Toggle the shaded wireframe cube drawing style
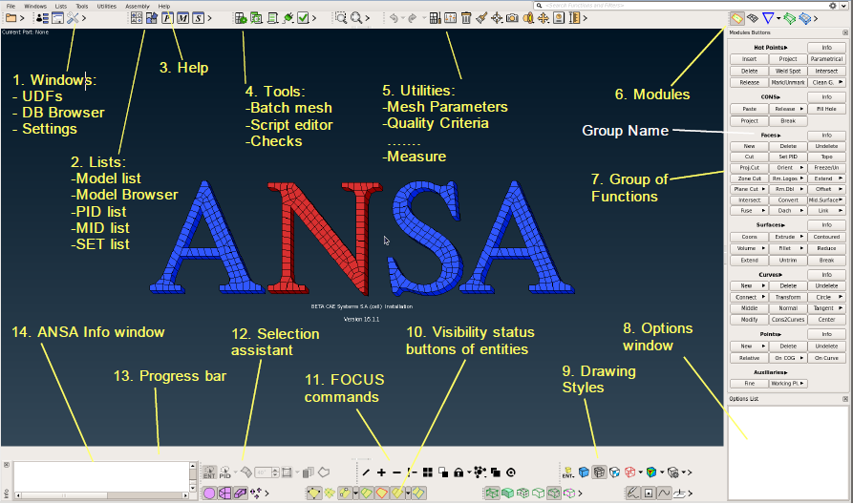This screenshot has width=853, height=504. (599, 472)
